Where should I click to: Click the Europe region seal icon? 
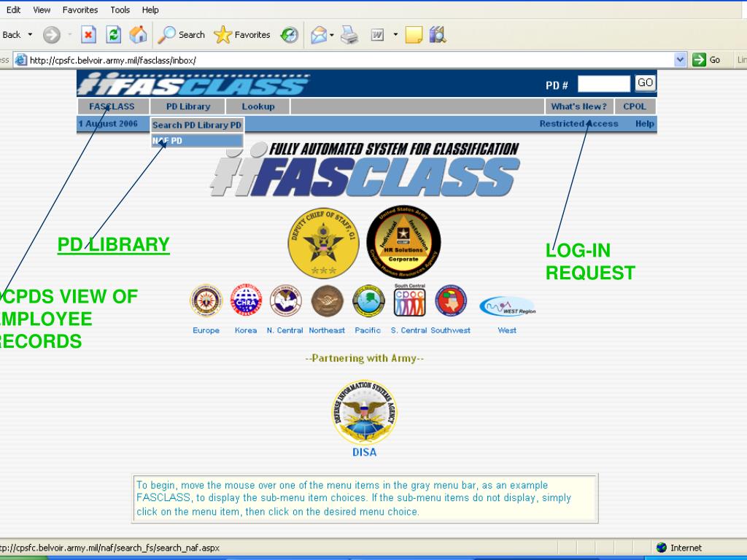coord(206,301)
